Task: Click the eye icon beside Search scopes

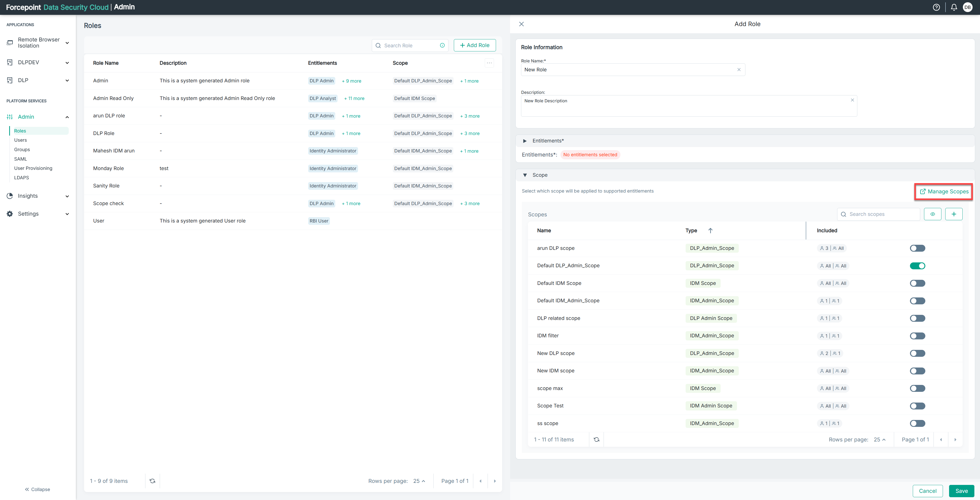Action: (x=932, y=214)
